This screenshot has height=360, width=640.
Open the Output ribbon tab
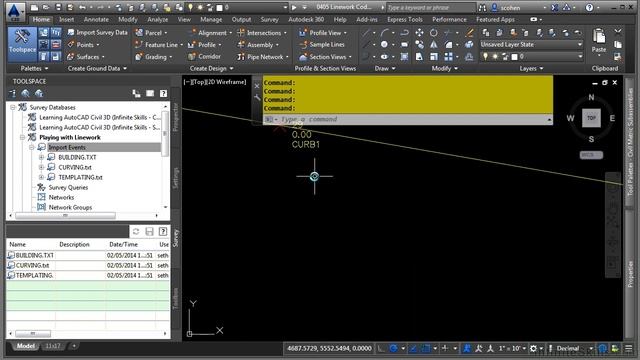coord(241,19)
